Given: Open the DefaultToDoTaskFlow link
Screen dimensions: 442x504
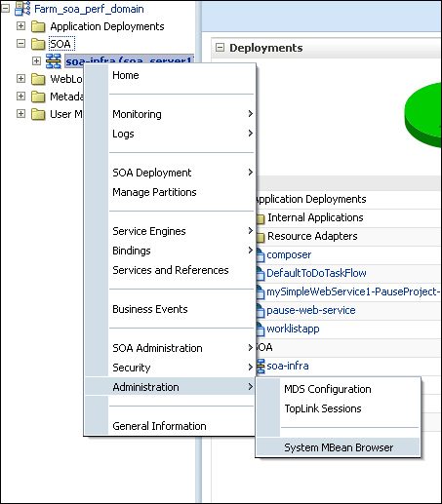Looking at the screenshot, I should pos(316,273).
